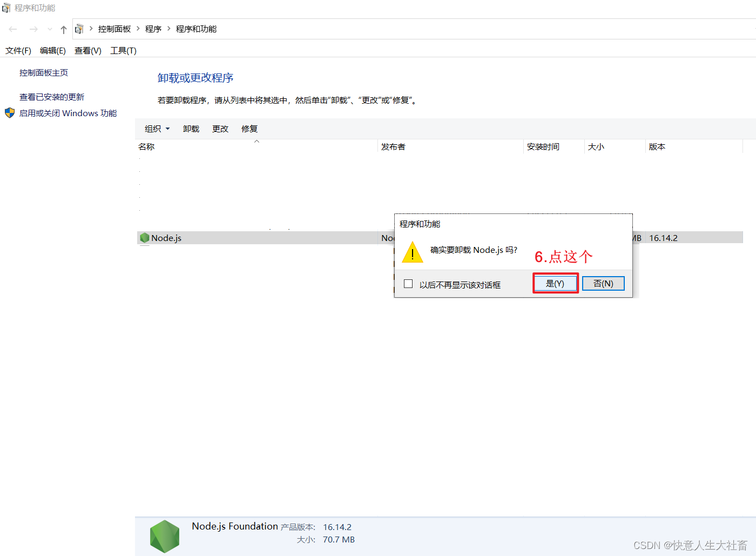Sort by 大小 column header
This screenshot has width=756, height=556.
pyautogui.click(x=615, y=146)
